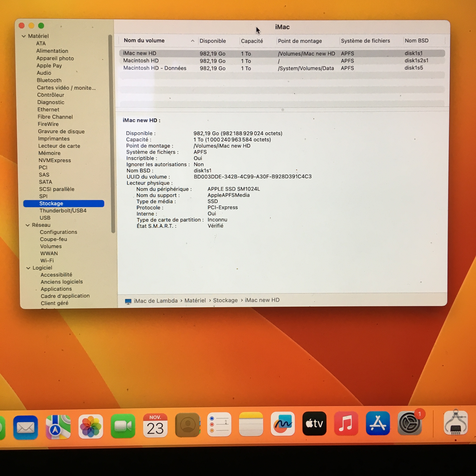Viewport: 476px width, 476px height.
Task: Open Applications under Logiciel
Action: click(x=56, y=289)
